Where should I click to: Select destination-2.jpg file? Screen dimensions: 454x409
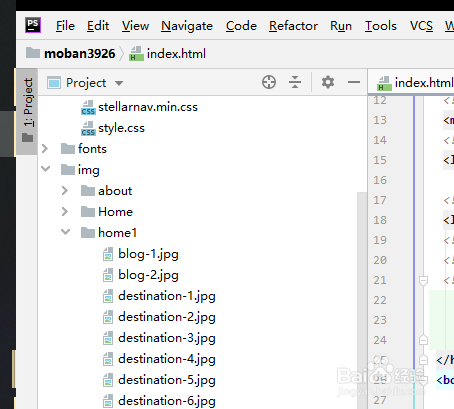pos(159,317)
